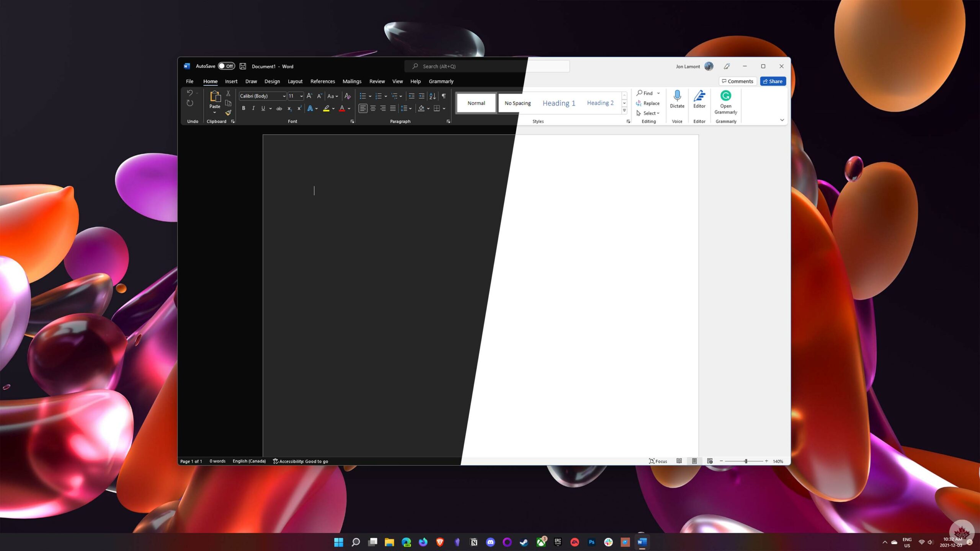Turn on the AutoSave switch

click(x=226, y=66)
